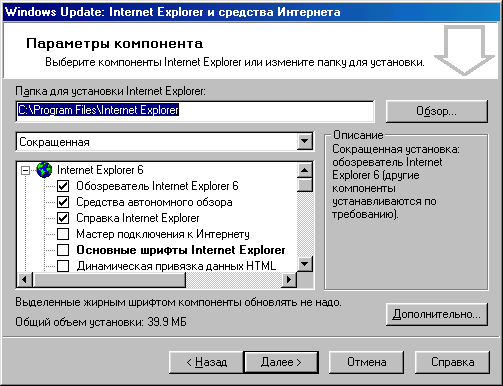Uncheck Справка Internet Explorer checkbox
This screenshot has width=503, height=386.
tap(63, 218)
